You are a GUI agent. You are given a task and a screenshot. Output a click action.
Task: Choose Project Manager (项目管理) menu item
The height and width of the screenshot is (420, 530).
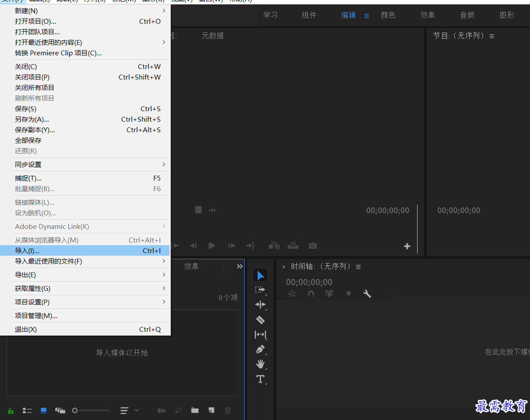pos(85,315)
